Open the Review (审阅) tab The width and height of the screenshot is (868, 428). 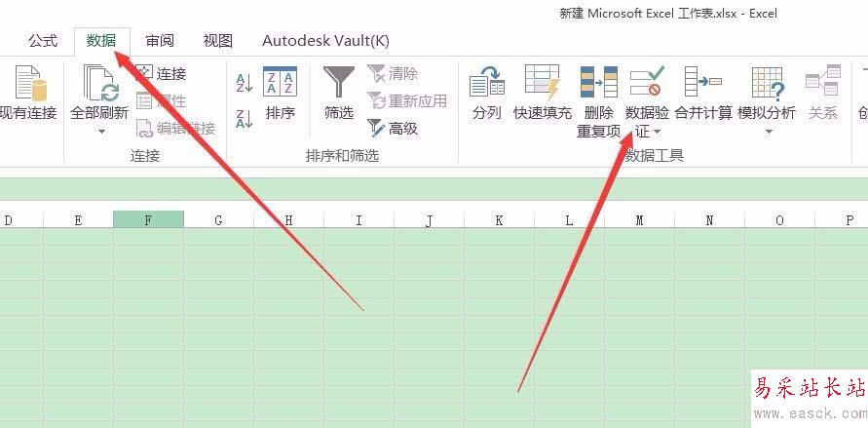tap(160, 40)
